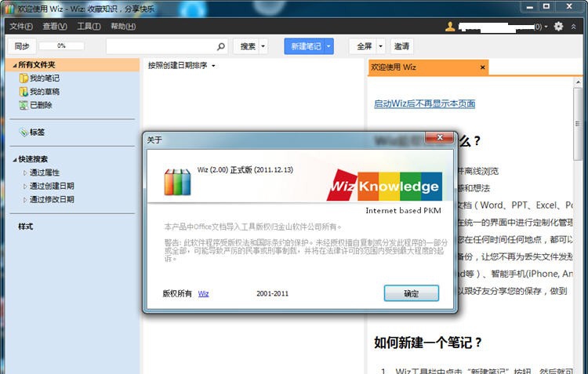This screenshot has height=374, width=588.
Task: Confirm dialog with 确定 button
Action: point(412,293)
